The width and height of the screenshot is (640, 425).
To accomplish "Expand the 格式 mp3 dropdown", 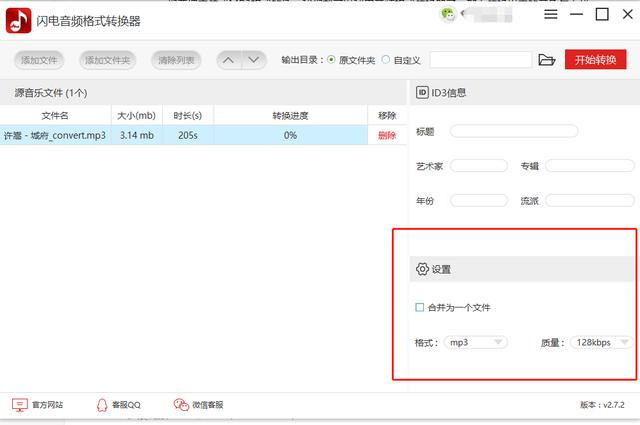I will click(x=476, y=342).
